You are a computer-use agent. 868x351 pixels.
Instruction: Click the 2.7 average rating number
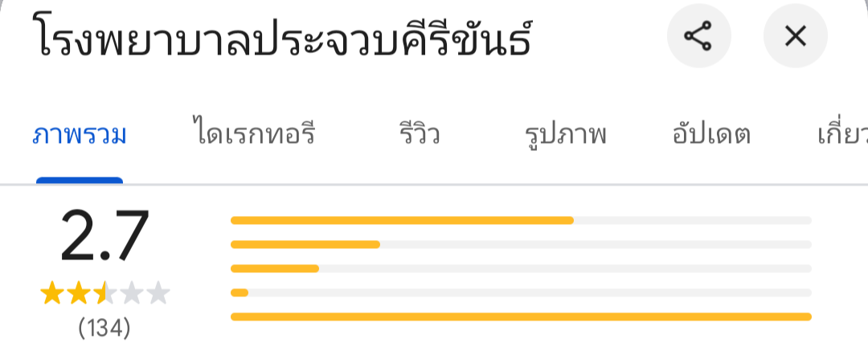point(104,237)
